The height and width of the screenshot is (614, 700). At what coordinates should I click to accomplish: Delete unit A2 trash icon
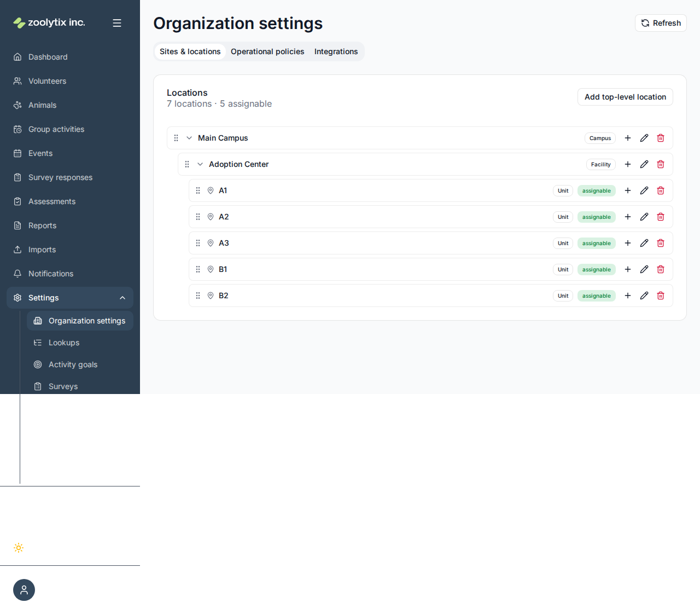[x=661, y=217]
